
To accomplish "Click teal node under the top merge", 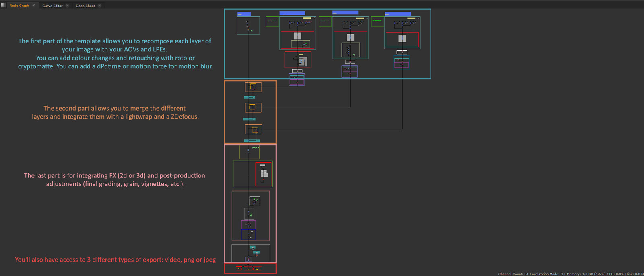I will (x=250, y=97).
